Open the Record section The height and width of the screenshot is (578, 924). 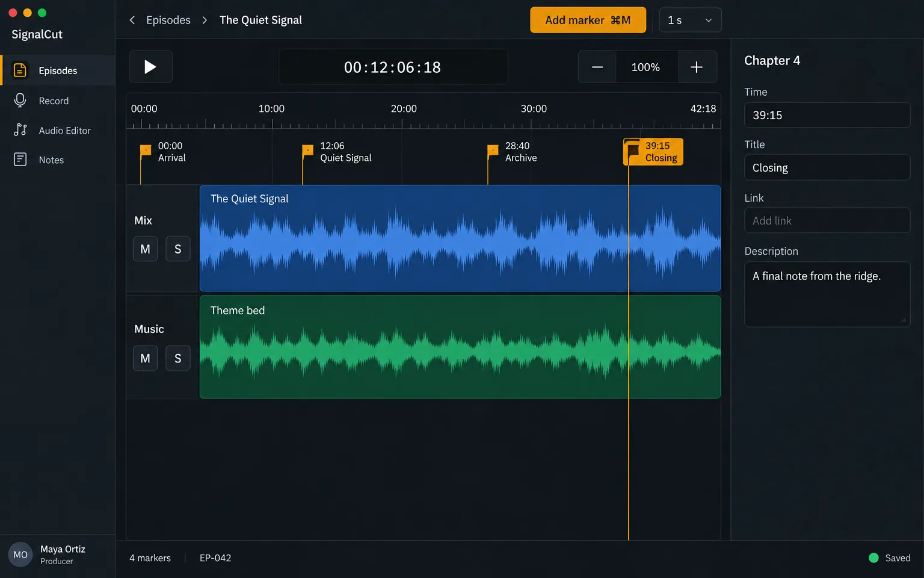58,101
